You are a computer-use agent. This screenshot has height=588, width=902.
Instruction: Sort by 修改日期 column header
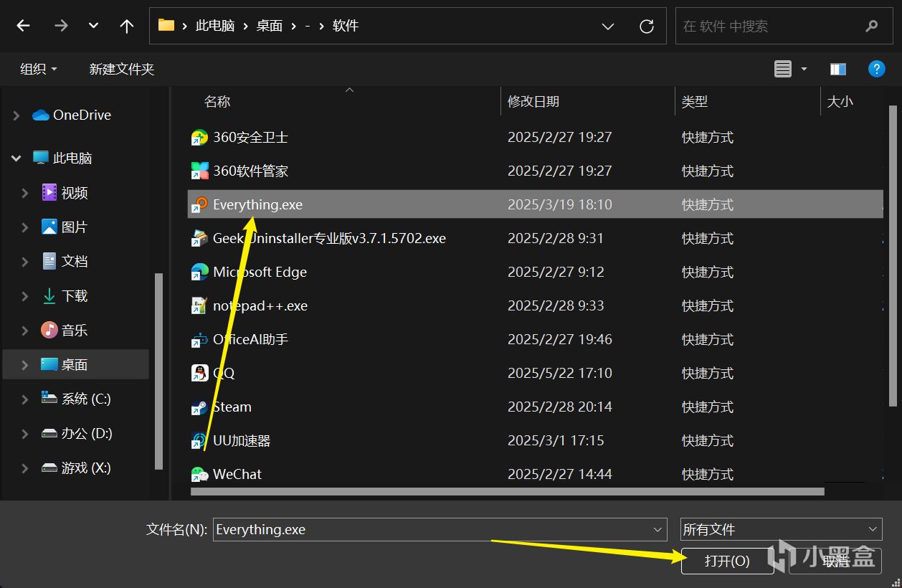pos(533,102)
